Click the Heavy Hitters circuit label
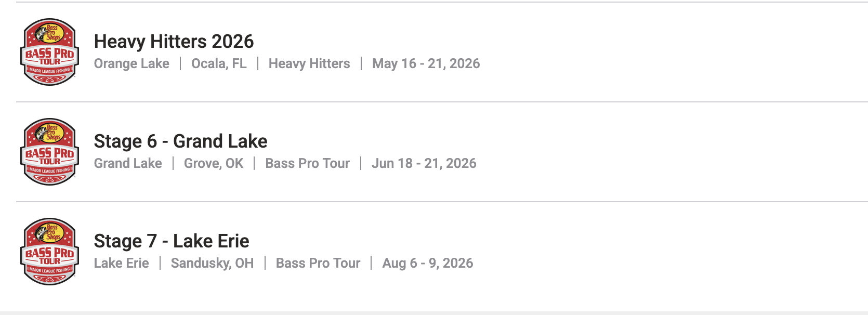868x315 pixels. click(309, 63)
